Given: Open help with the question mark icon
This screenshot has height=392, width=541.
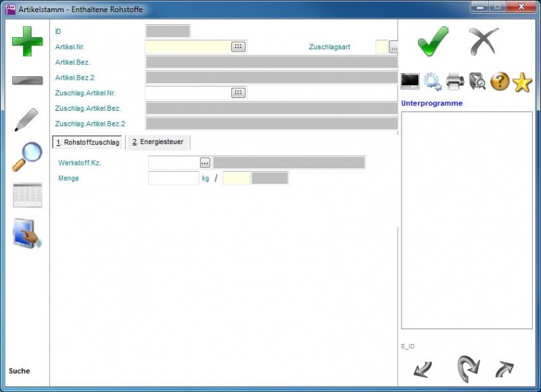Looking at the screenshot, I should coord(500,82).
